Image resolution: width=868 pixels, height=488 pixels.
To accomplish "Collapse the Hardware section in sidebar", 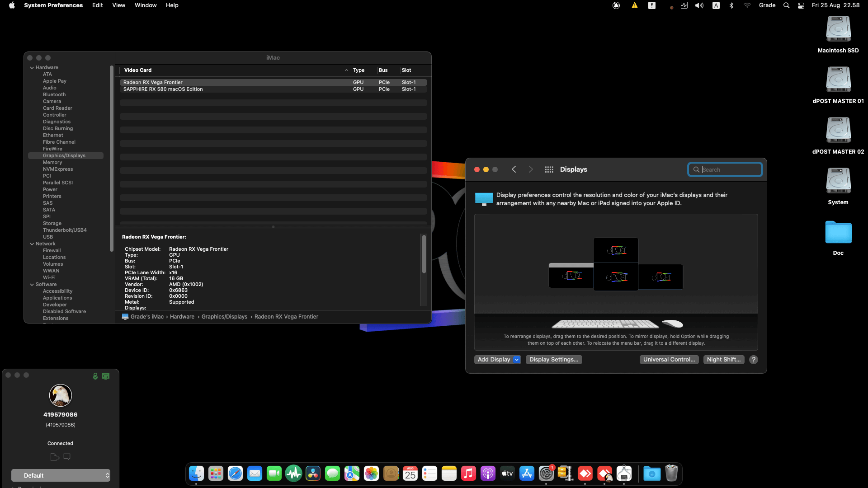I will point(32,68).
